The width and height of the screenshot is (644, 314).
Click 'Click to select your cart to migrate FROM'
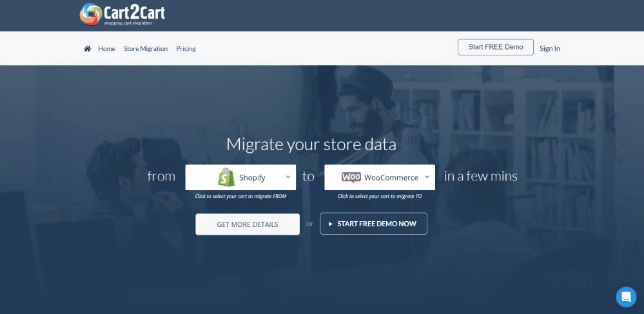[x=240, y=196]
